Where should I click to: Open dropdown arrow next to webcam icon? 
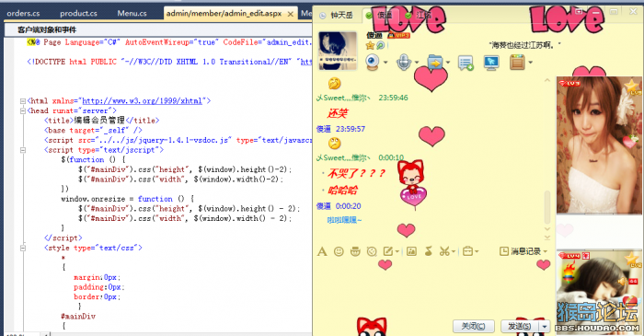[385, 63]
